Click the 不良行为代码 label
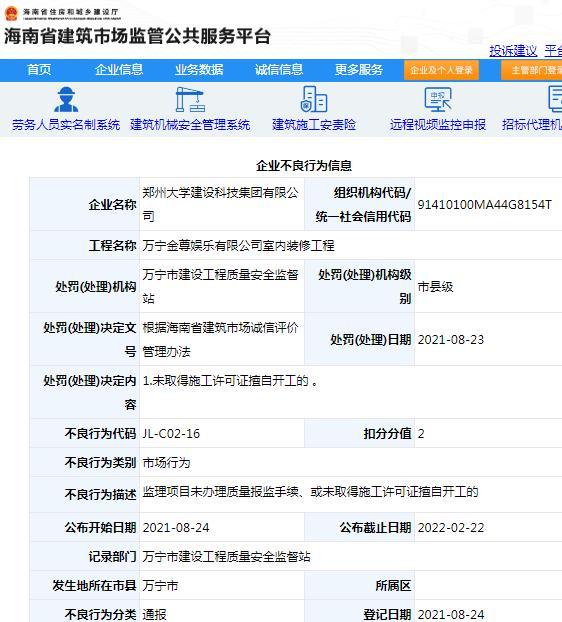Image resolution: width=562 pixels, height=622 pixels. coord(100,434)
